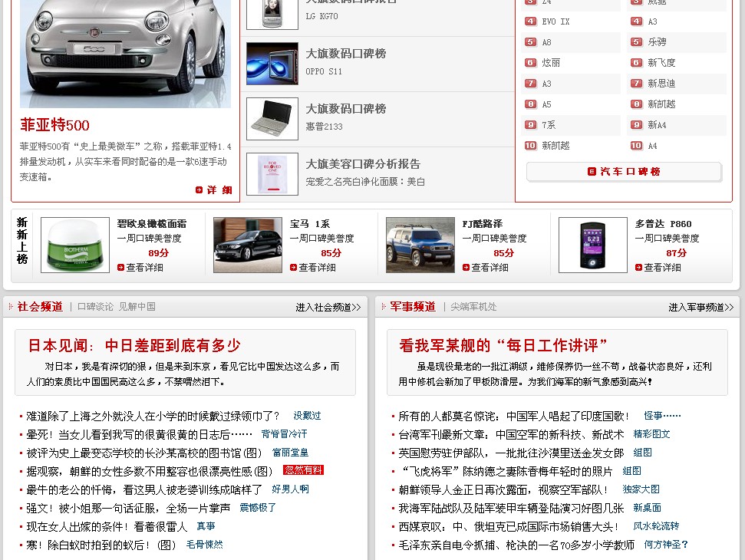Click the red 忽然有料 badge
The height and width of the screenshot is (560, 745).
click(x=304, y=470)
